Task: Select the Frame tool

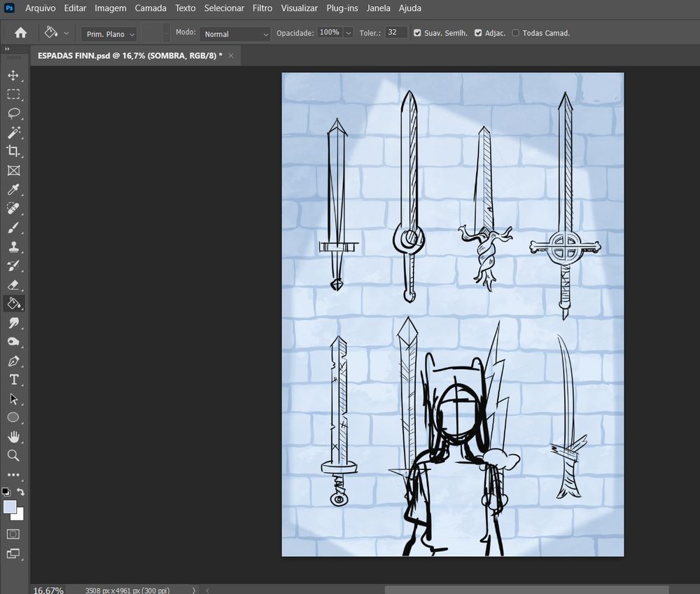Action: (x=13, y=170)
